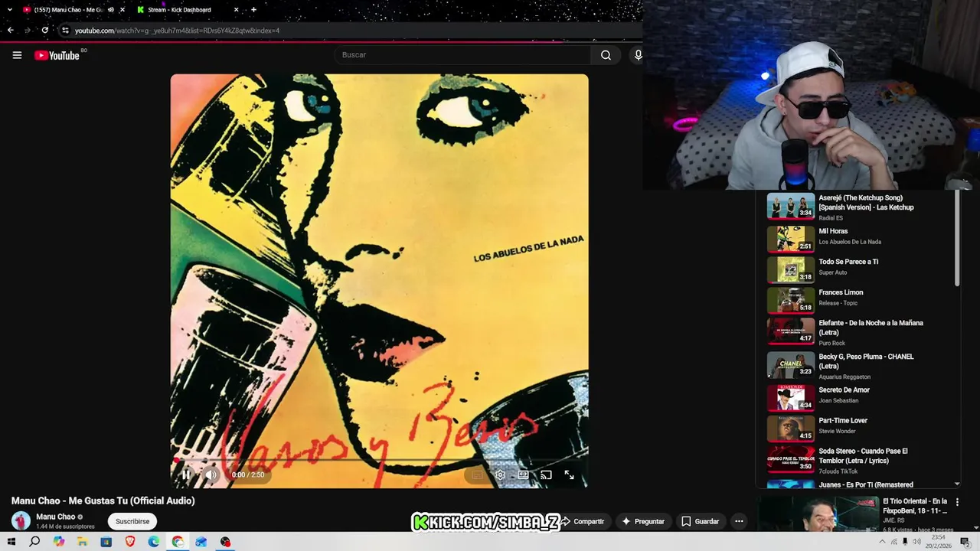Cast video to a TV
The height and width of the screenshot is (551, 980).
546,474
